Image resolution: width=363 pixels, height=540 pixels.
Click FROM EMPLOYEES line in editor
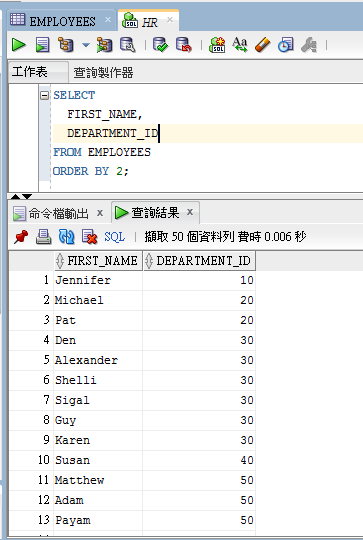click(102, 152)
